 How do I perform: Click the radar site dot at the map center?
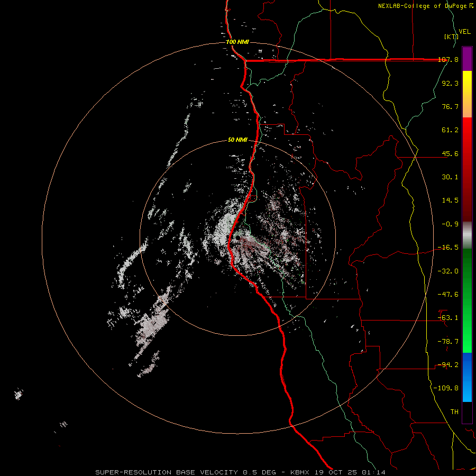click(x=238, y=237)
